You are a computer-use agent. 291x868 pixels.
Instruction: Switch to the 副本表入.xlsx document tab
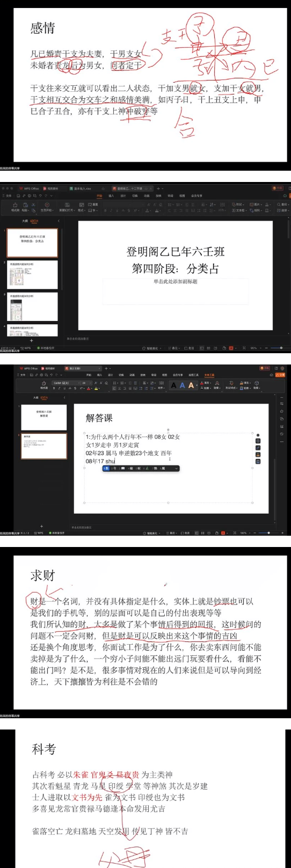pos(82,188)
